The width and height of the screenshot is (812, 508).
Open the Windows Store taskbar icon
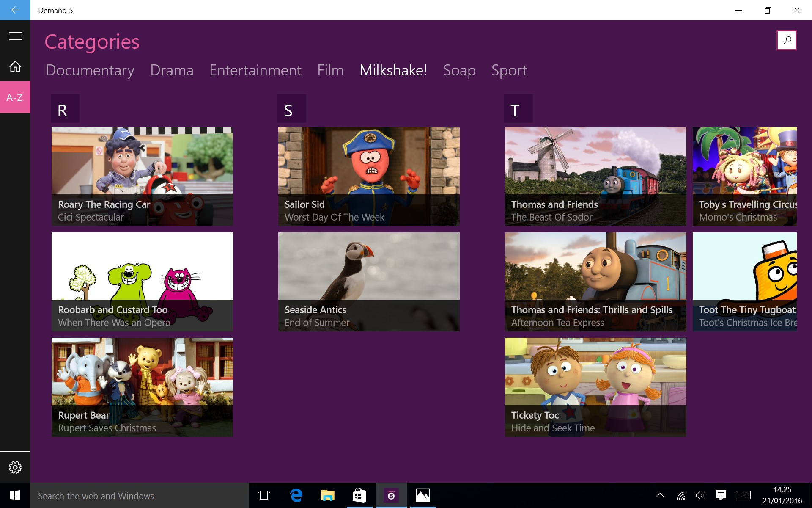coord(359,495)
